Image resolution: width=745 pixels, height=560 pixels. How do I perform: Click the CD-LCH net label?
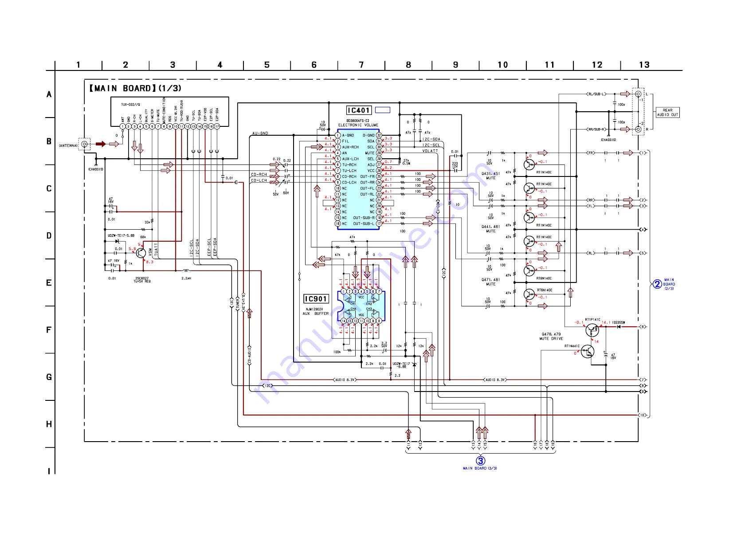click(x=259, y=180)
